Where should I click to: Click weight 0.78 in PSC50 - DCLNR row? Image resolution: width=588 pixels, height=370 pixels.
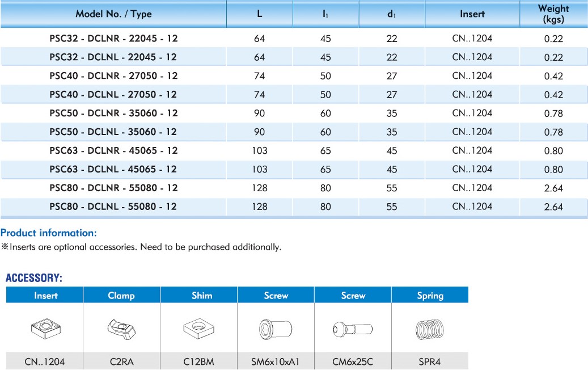(553, 113)
